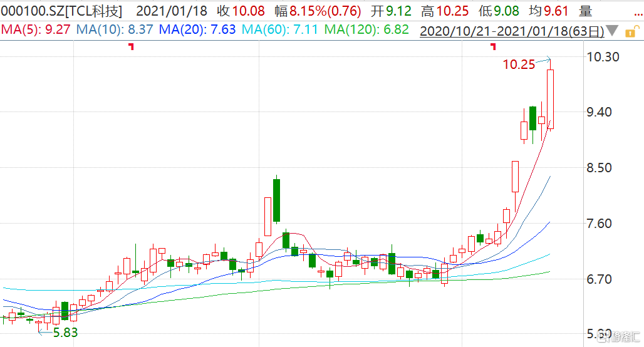Click the tall green candlestick near 8.30

277,201
